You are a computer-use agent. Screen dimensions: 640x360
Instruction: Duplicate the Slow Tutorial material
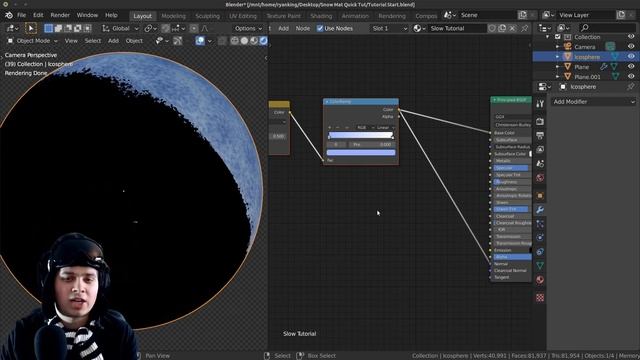(502, 28)
